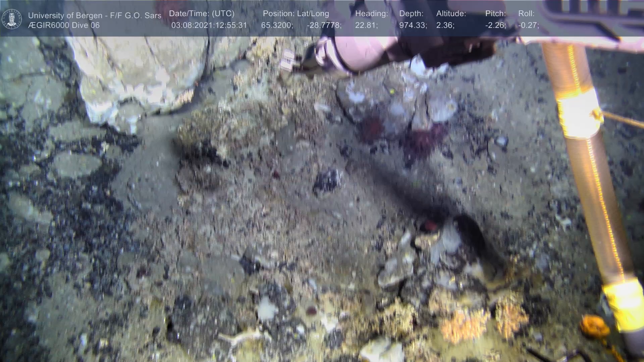This screenshot has width=644, height=362.
Task: Click the latitude value 65.3200
Action: pyautogui.click(x=277, y=25)
